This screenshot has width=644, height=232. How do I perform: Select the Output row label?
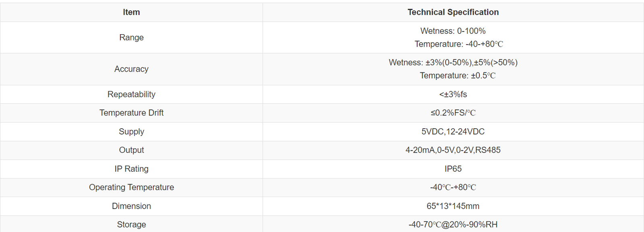(131, 150)
